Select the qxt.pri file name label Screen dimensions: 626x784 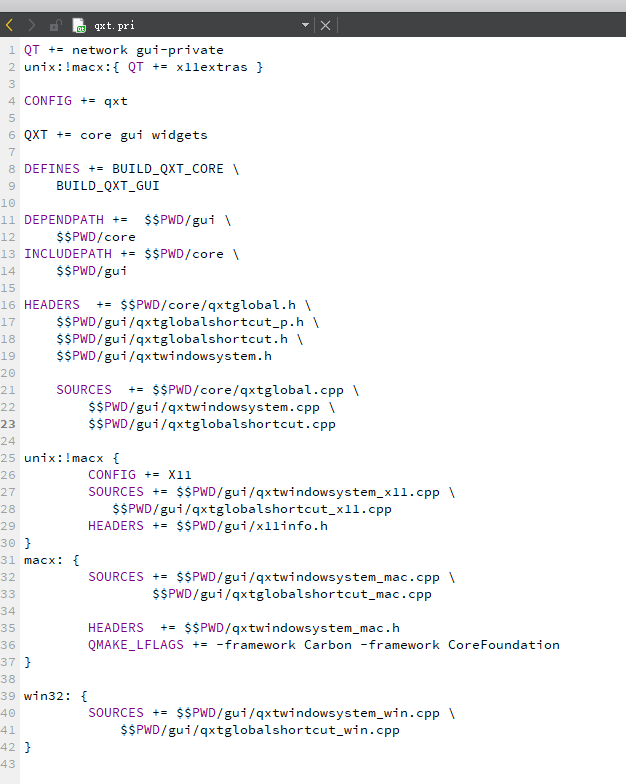tap(114, 26)
